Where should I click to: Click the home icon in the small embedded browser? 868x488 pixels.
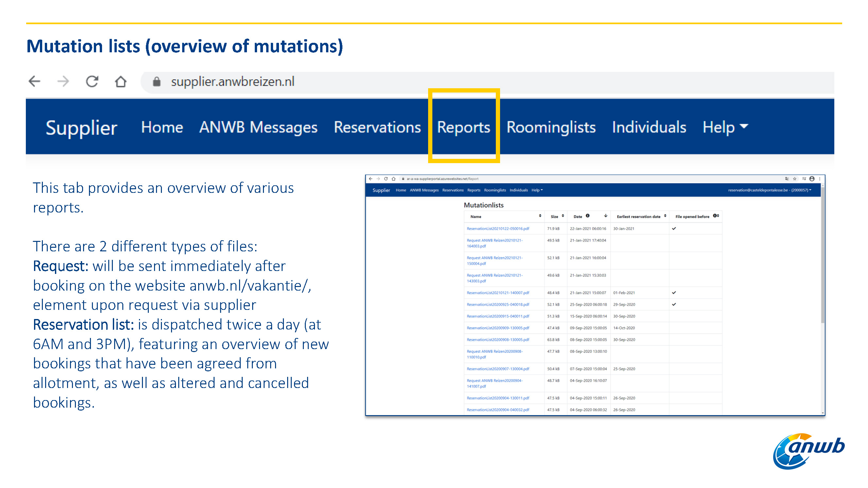(x=393, y=179)
